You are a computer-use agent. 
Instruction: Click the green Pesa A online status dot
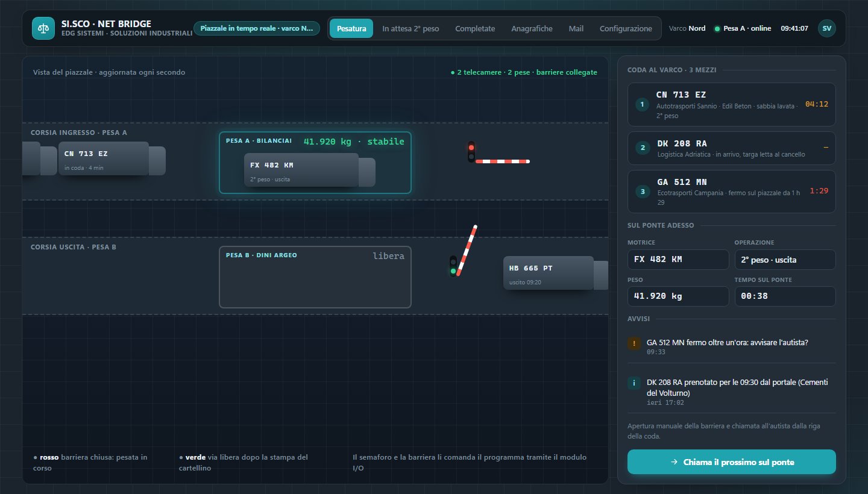(717, 28)
